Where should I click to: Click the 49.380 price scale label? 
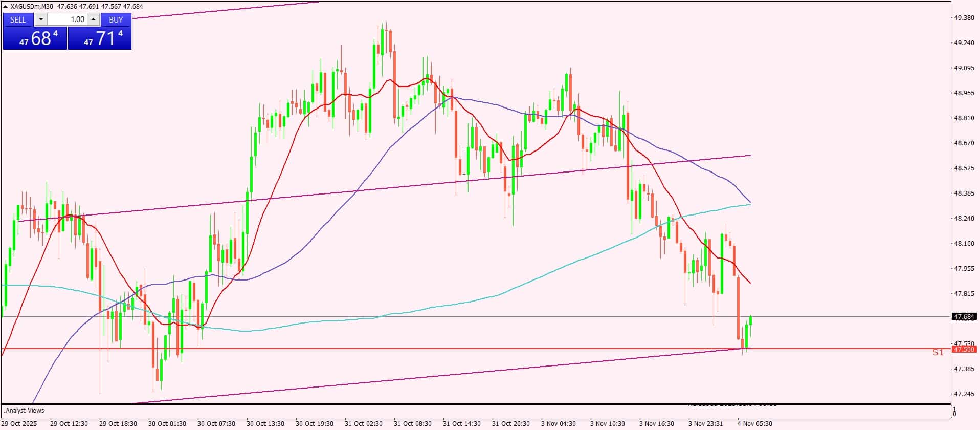(964, 18)
